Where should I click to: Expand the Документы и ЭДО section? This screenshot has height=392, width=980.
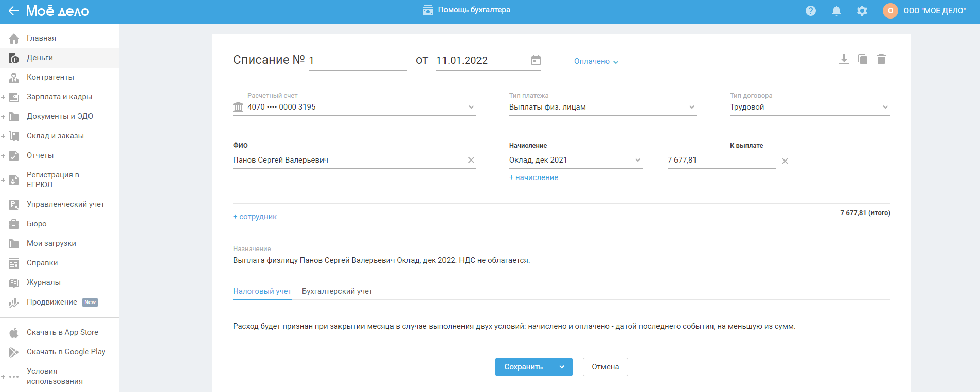[3, 117]
